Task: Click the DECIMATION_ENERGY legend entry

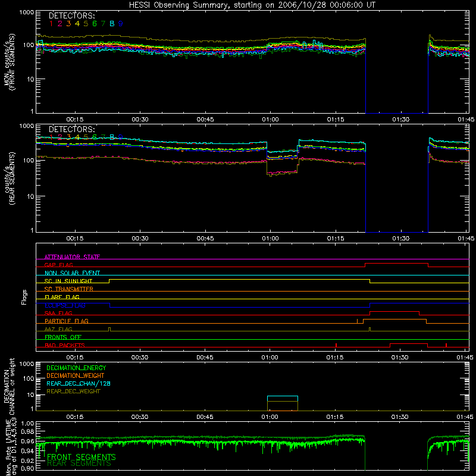Action: (76, 368)
